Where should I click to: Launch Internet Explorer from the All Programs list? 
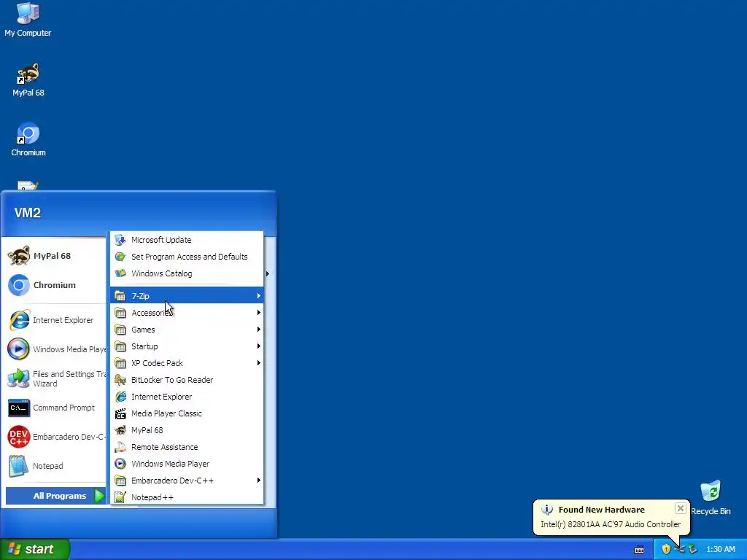187,397
